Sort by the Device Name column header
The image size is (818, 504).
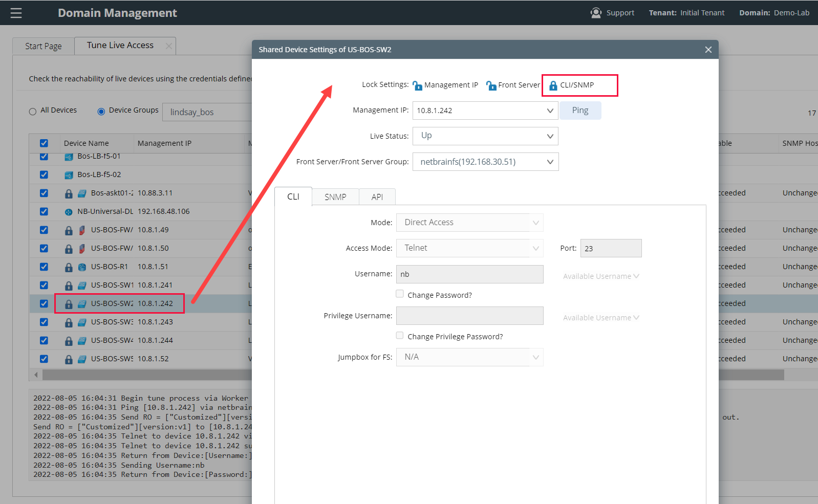coord(87,143)
